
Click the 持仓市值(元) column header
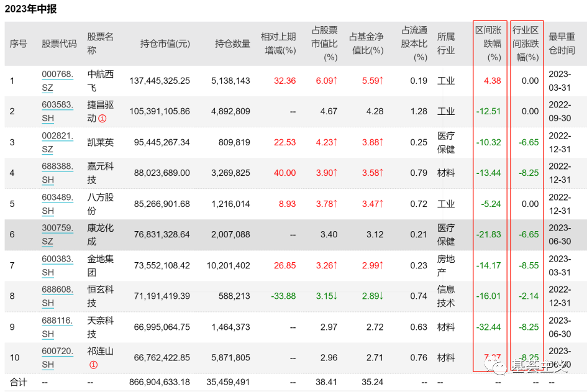tap(165, 44)
